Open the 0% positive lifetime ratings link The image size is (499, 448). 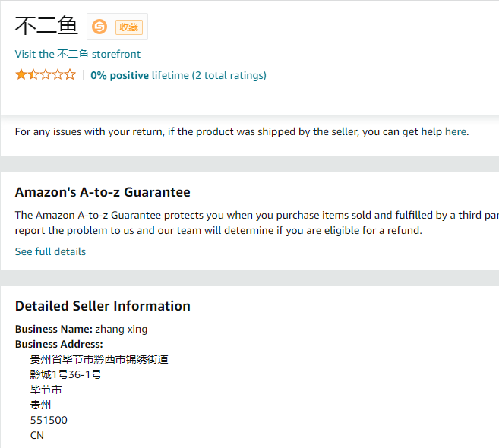(x=178, y=75)
